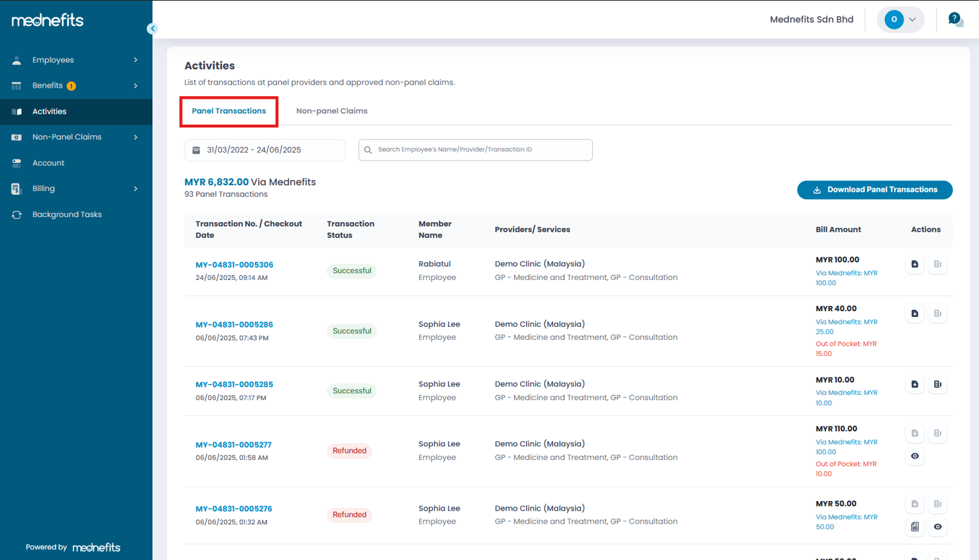Click the Non-Panel Claims money icon

tap(16, 137)
